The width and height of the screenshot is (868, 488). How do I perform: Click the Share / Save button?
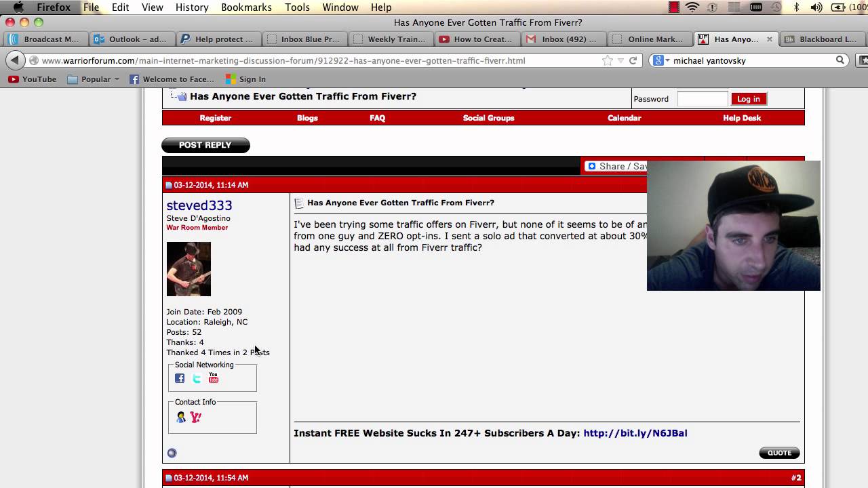(616, 166)
